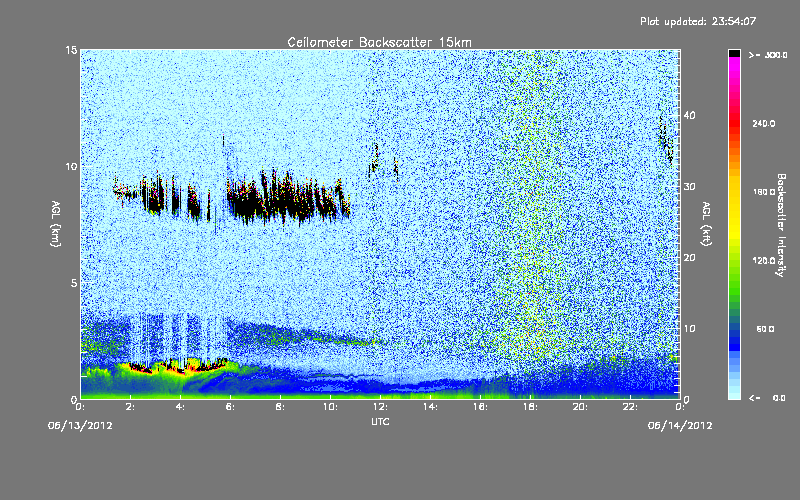Click the "10" tick on the AGL (km) axis

71,167
